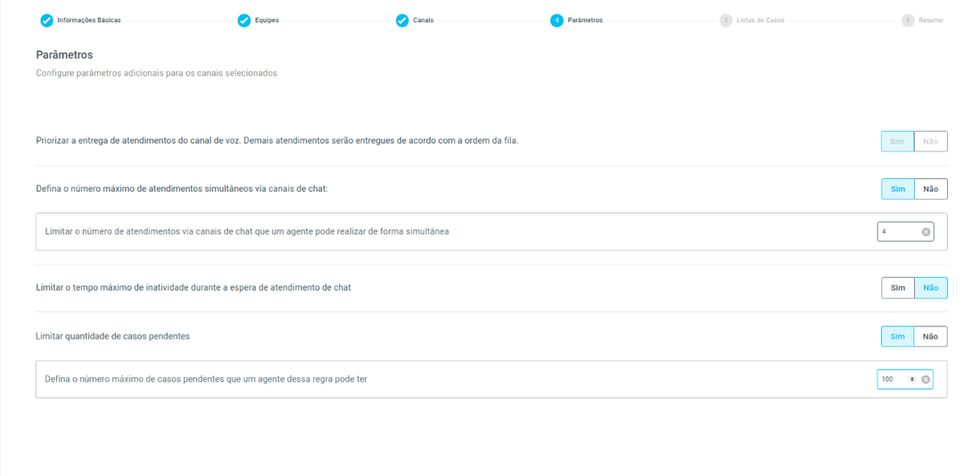
Task: Clear the simultaneous chat limit field value
Action: pos(926,232)
